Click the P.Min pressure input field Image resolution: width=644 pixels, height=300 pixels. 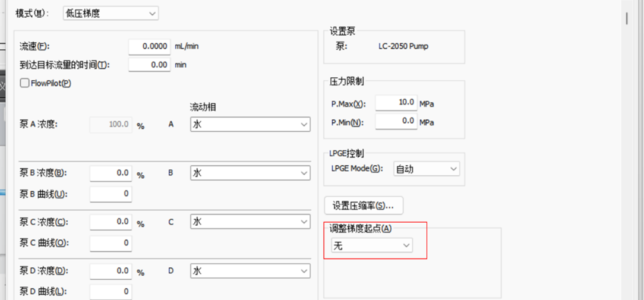[396, 121]
